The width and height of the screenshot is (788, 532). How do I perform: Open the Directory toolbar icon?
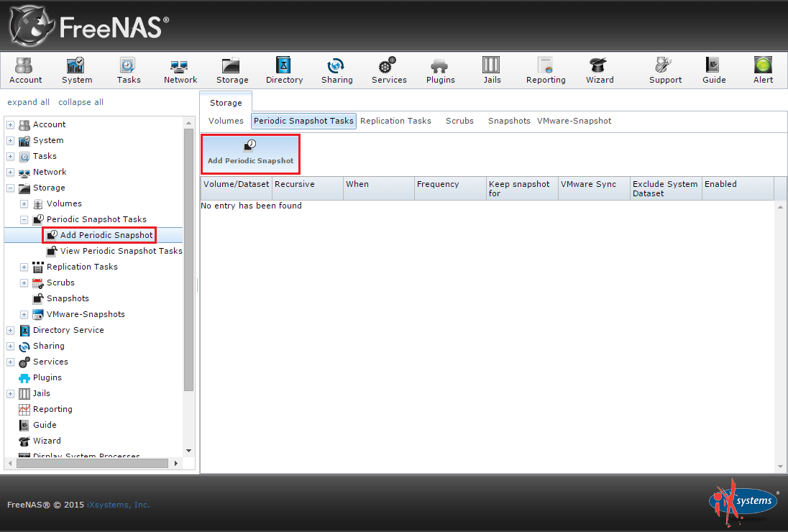[x=284, y=70]
